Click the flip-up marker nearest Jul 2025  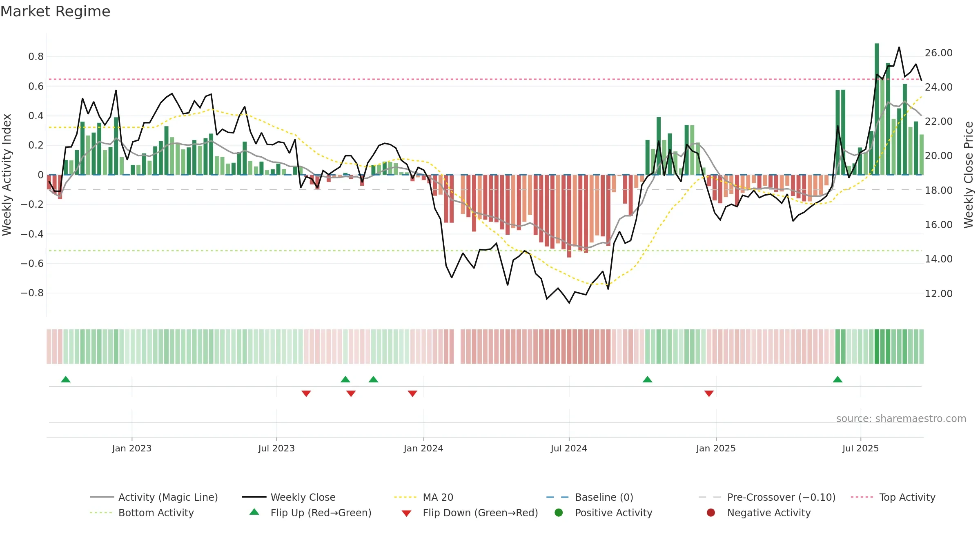coord(837,379)
